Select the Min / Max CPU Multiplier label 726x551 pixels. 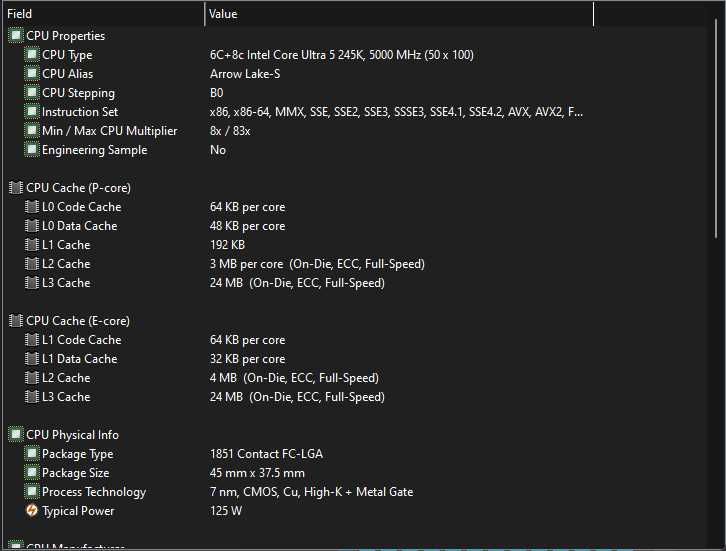click(110, 131)
